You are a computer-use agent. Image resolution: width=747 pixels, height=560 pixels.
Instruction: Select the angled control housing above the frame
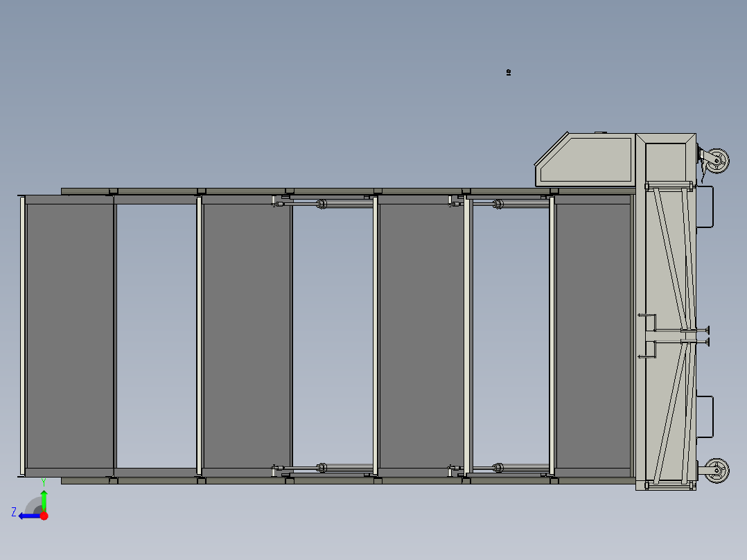point(585,160)
